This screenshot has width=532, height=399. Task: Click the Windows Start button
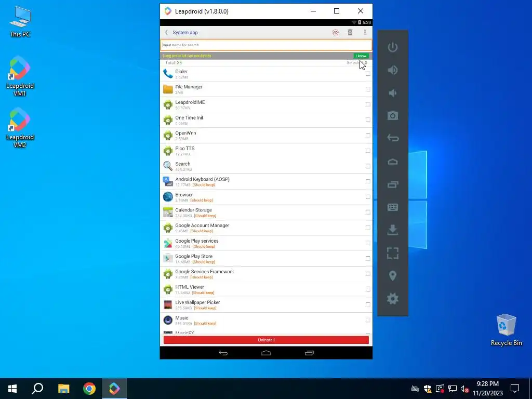point(12,389)
